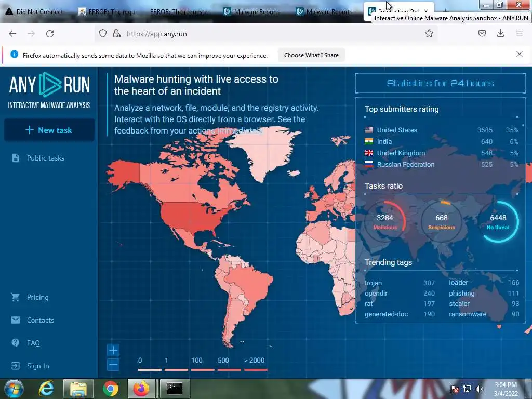Open the Contacts page

tap(41, 320)
